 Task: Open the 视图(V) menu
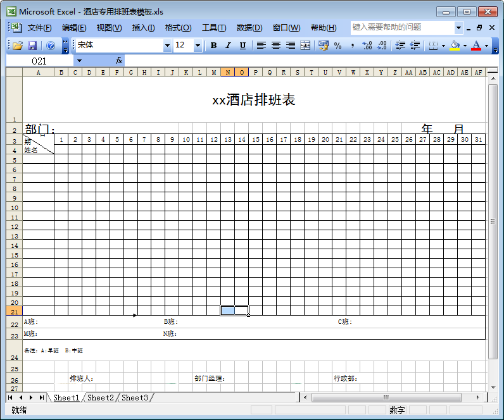click(110, 28)
